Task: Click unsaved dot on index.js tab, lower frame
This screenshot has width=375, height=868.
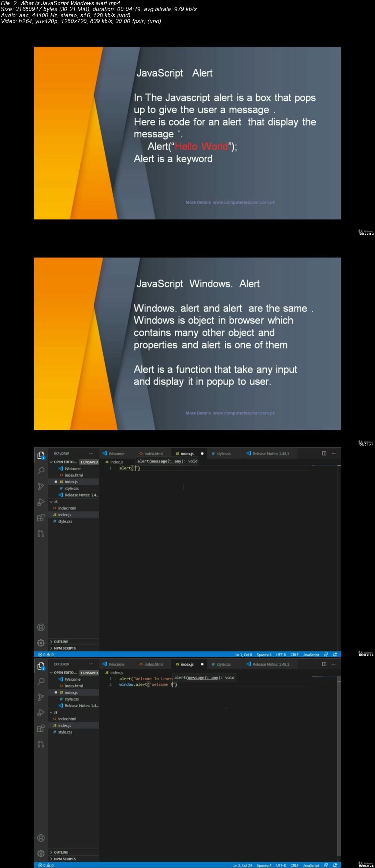Action: pyautogui.click(x=202, y=664)
